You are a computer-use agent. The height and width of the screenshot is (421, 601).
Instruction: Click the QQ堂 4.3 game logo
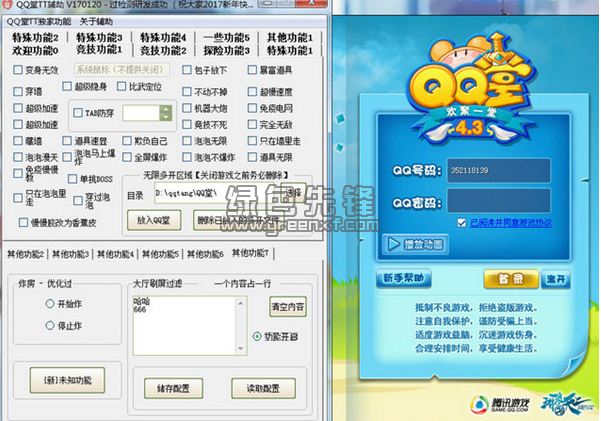(471, 89)
